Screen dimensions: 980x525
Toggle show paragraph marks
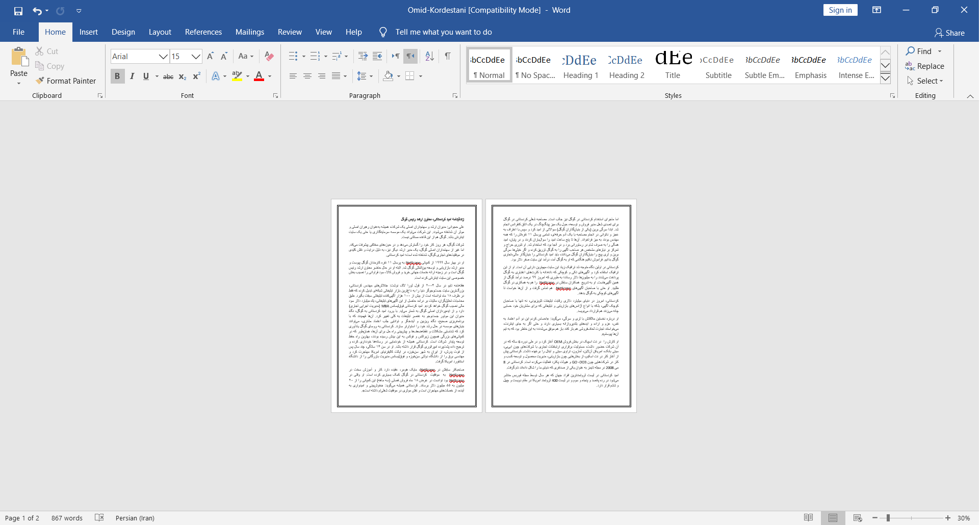coord(447,56)
